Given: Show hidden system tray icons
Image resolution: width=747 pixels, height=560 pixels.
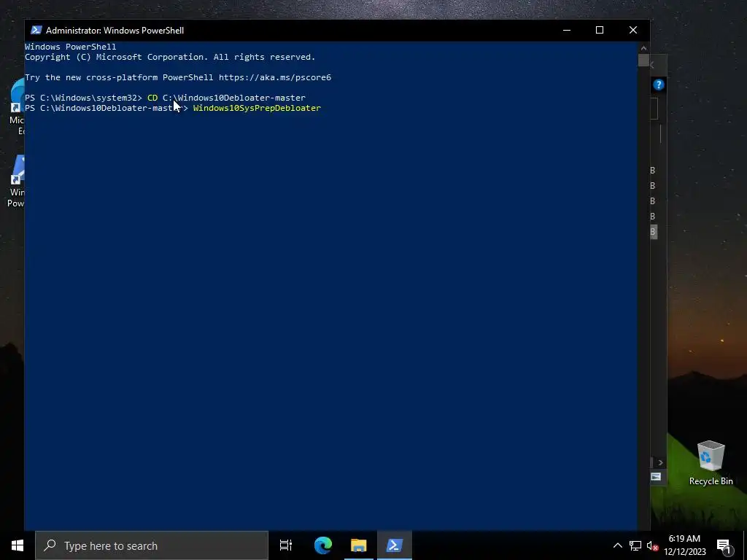Looking at the screenshot, I should click(x=617, y=545).
